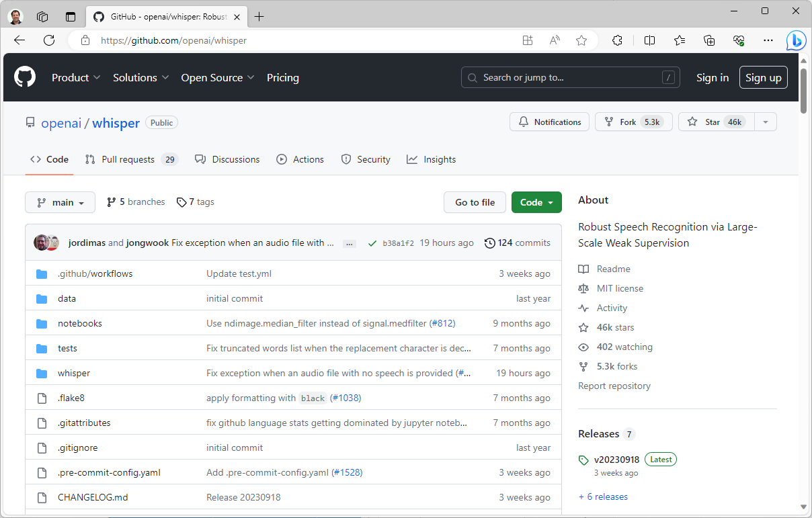Open the green commit status checkmark
The image size is (812, 518).
pyautogui.click(x=372, y=243)
